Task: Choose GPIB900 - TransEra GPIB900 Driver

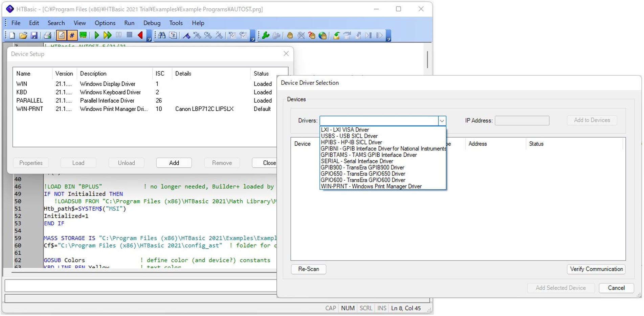Action: coord(383,167)
